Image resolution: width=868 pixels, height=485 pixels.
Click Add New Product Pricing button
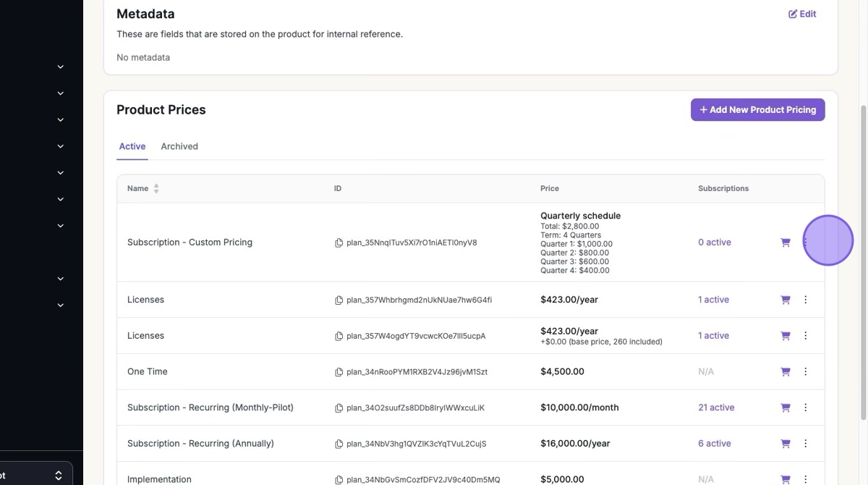click(757, 110)
